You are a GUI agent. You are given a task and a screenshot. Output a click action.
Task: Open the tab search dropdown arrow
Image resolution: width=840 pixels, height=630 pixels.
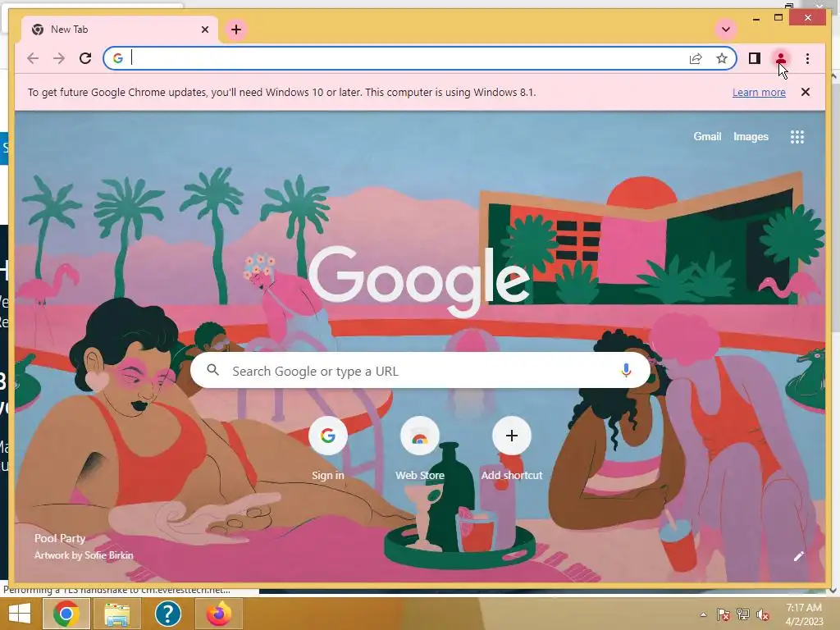tap(726, 30)
